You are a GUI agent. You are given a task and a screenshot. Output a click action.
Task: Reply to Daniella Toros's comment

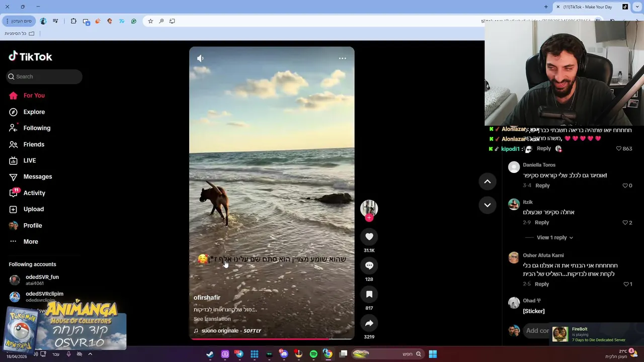tap(542, 186)
